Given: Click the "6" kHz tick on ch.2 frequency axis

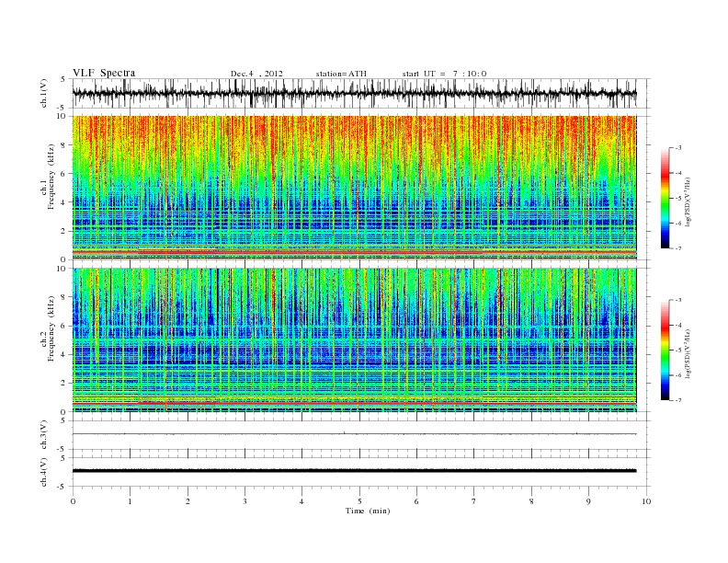Looking at the screenshot, I should [63, 326].
